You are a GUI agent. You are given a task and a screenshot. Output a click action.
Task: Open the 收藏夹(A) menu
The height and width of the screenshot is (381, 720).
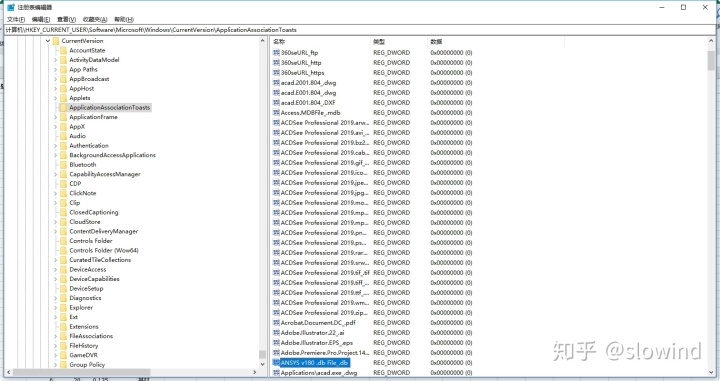pyautogui.click(x=95, y=19)
